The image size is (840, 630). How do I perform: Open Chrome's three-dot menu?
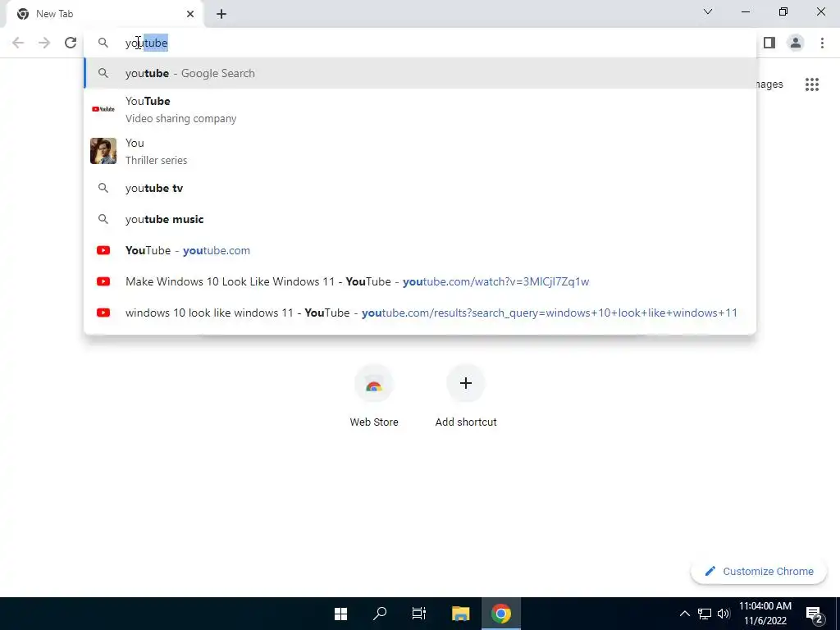(822, 43)
